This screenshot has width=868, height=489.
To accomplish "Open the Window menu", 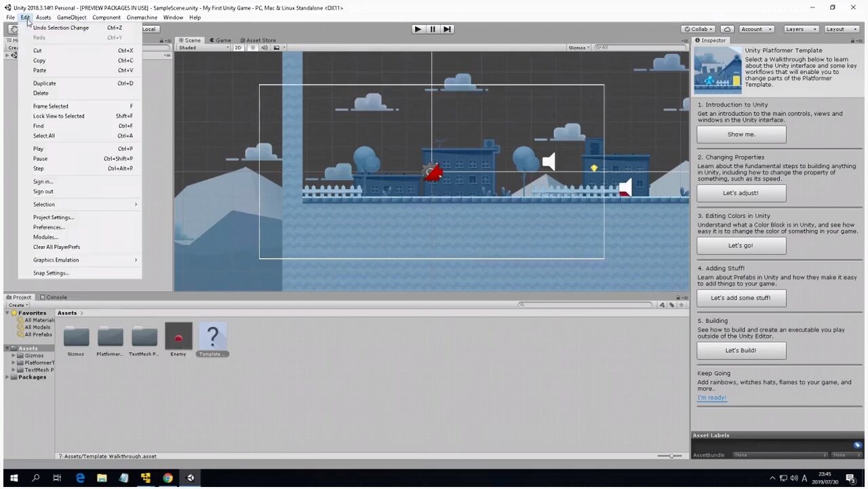I will point(173,17).
